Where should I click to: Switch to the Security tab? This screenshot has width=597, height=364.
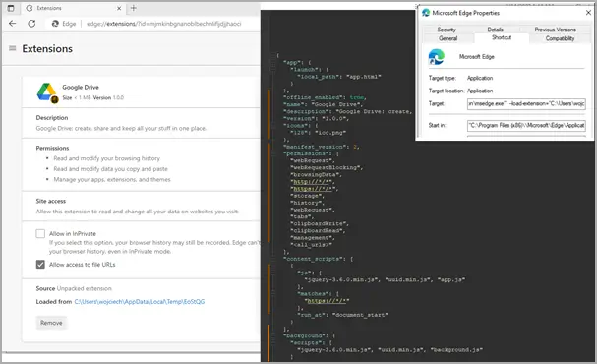click(x=447, y=30)
